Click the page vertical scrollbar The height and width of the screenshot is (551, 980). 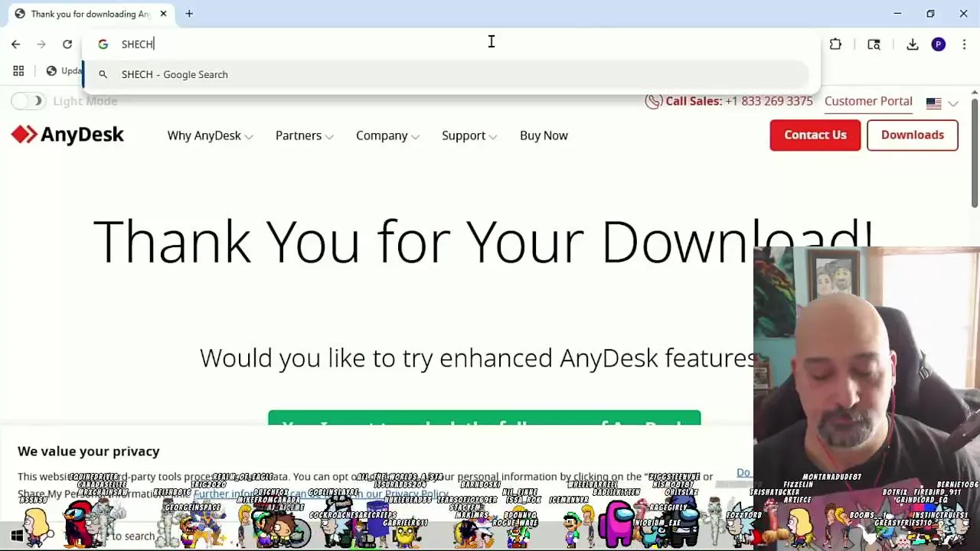tap(975, 153)
